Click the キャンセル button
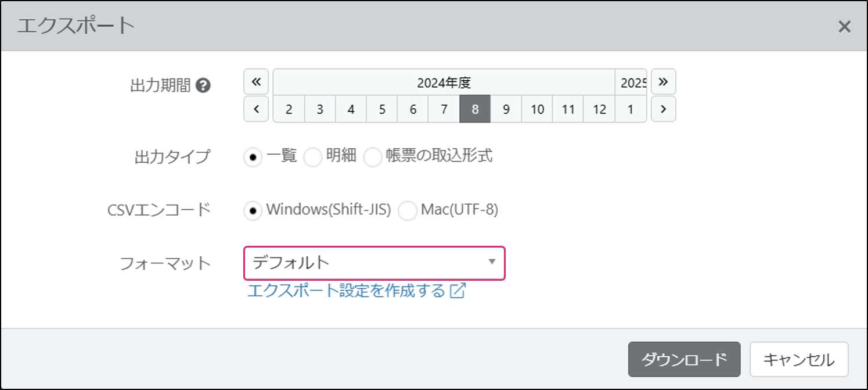The image size is (868, 390). click(x=799, y=359)
